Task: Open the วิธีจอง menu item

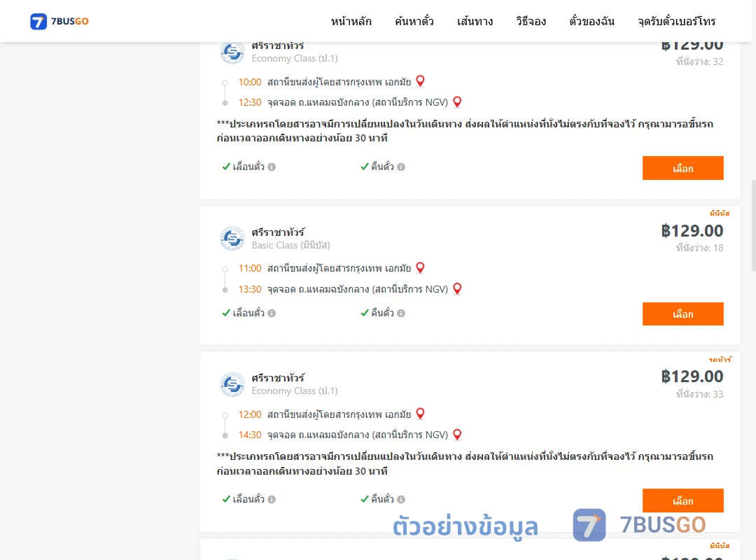Action: coord(531,21)
